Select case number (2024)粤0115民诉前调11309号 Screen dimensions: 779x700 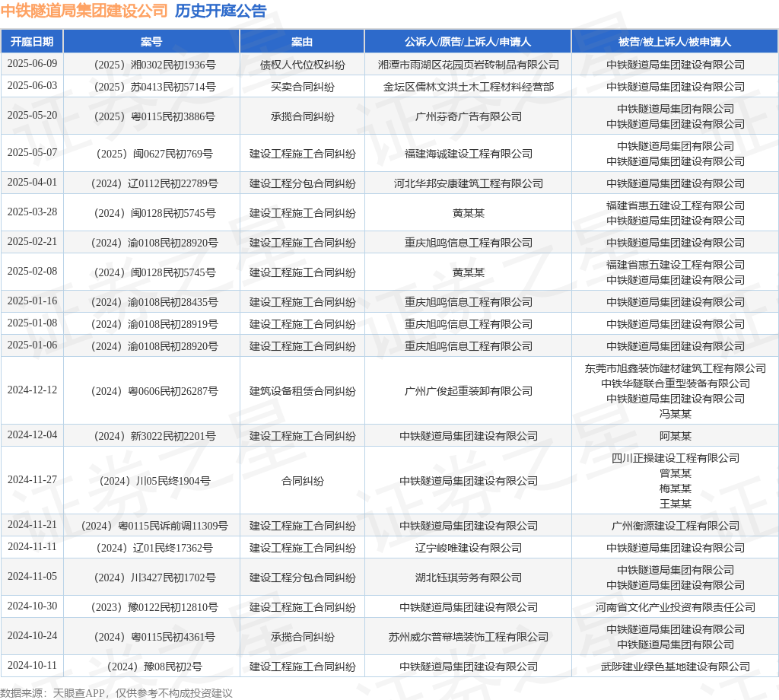pyautogui.click(x=154, y=526)
